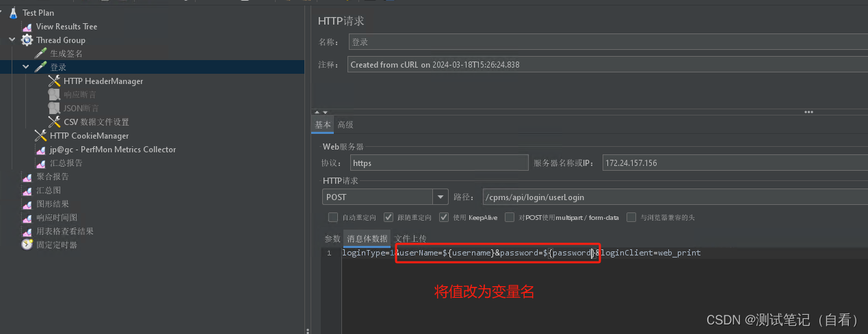Screen dimensions: 868x334
Task: Select the Thread Group gear icon
Action: coord(27,40)
